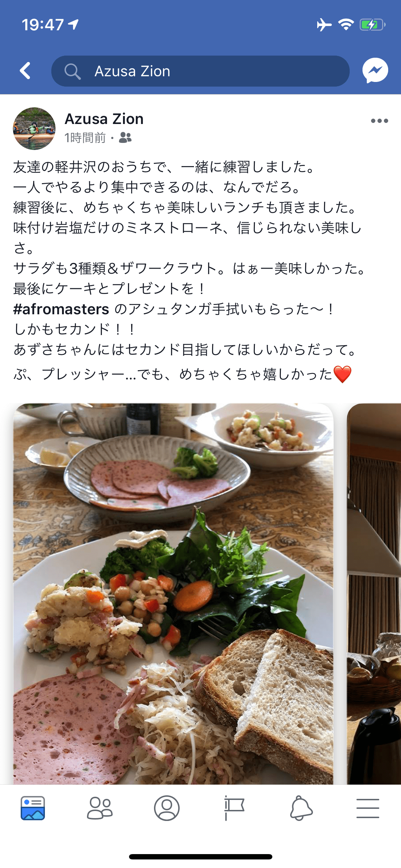Tap the friends audience icon under name
Screen dimensions: 401x868
(125, 137)
